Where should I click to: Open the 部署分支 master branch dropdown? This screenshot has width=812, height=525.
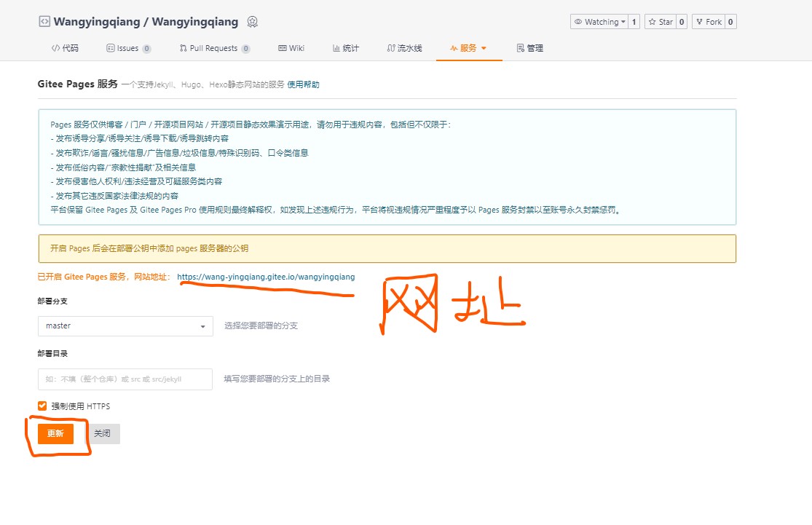pos(125,325)
